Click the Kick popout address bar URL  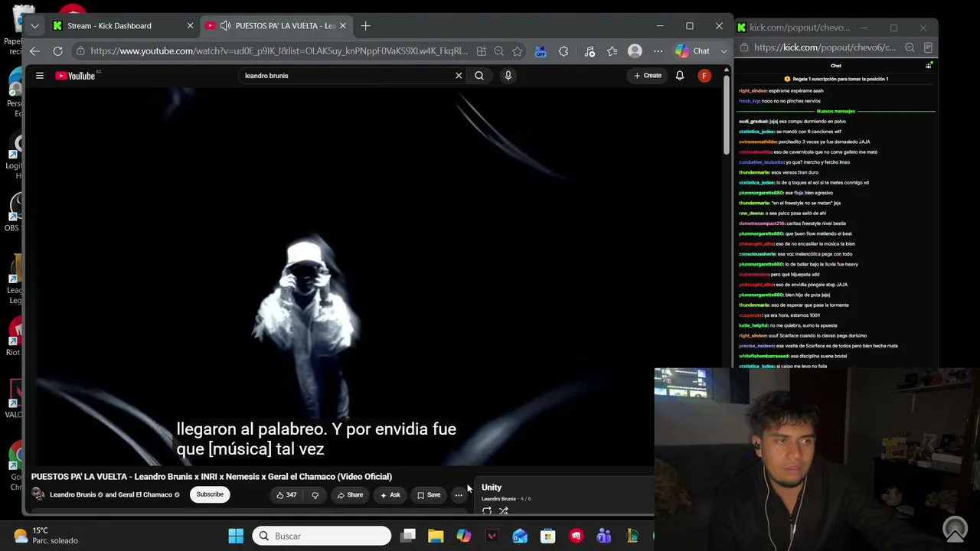(x=825, y=47)
